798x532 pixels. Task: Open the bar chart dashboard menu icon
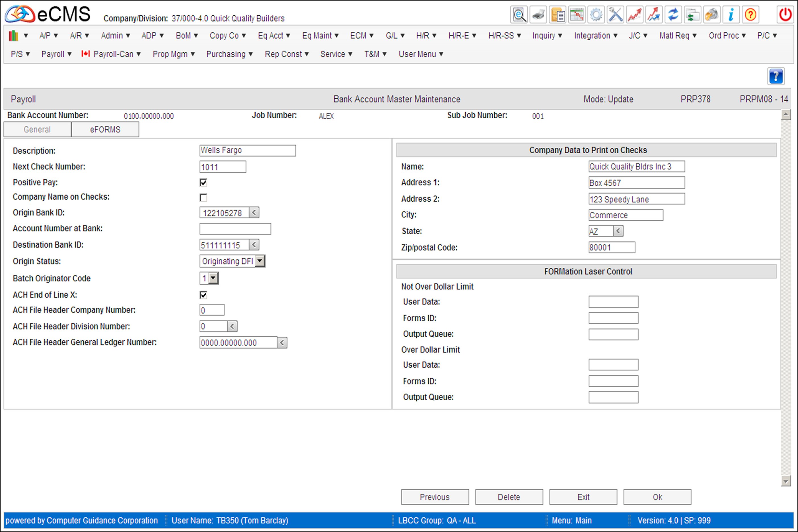click(x=18, y=35)
